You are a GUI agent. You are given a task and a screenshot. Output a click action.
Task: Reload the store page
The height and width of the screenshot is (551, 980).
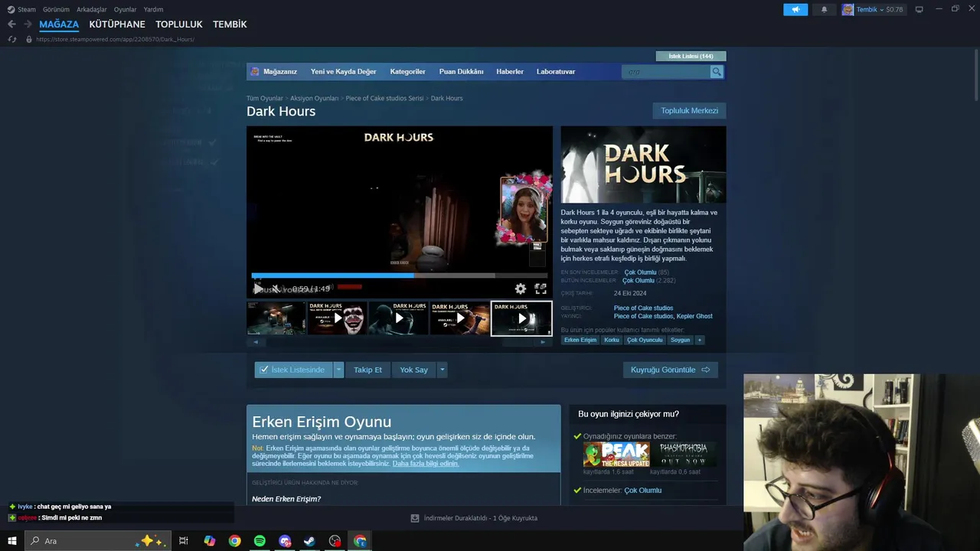tap(11, 39)
